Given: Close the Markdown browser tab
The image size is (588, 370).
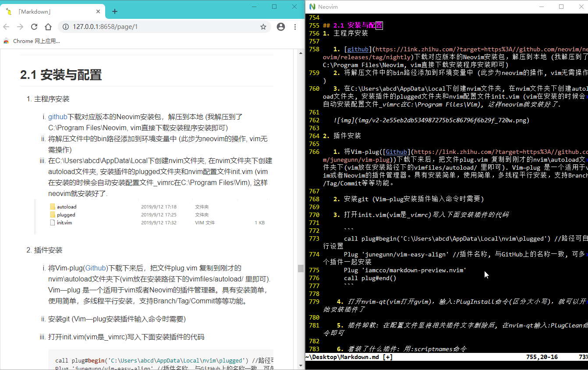Looking at the screenshot, I should click(x=99, y=12).
